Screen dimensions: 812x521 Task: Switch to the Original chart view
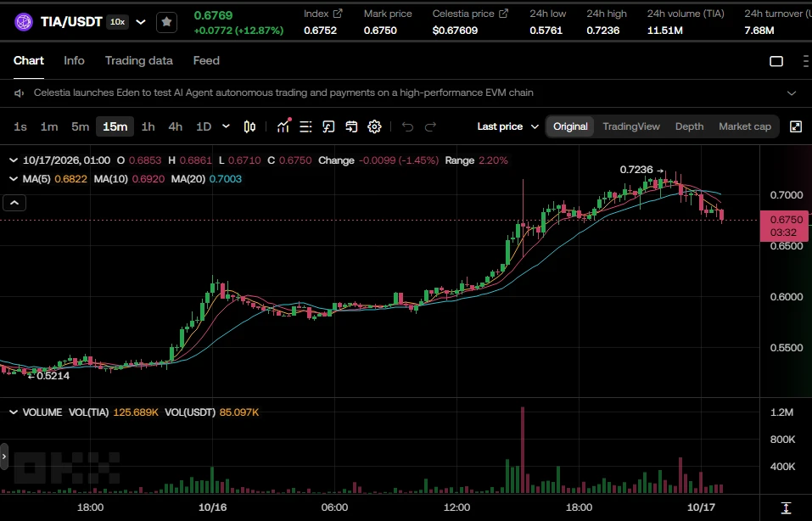pyautogui.click(x=570, y=126)
